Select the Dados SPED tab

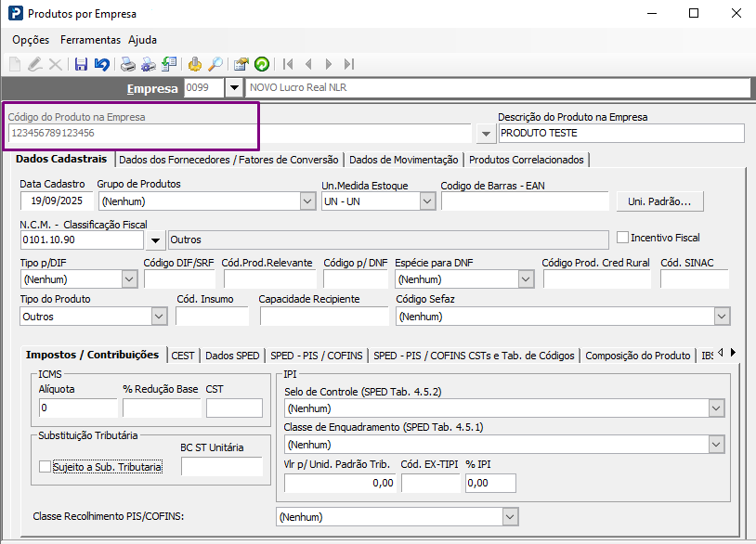coord(232,356)
